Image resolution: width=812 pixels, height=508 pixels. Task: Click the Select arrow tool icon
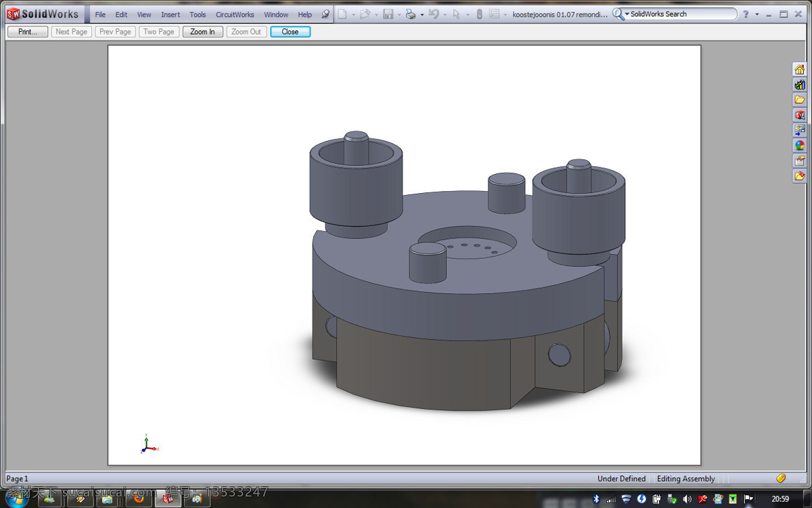click(457, 14)
